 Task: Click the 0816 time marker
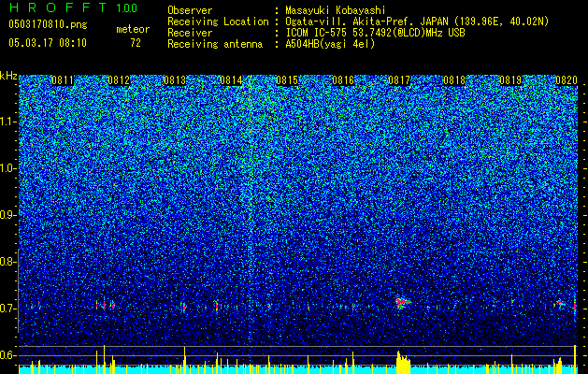(343, 80)
